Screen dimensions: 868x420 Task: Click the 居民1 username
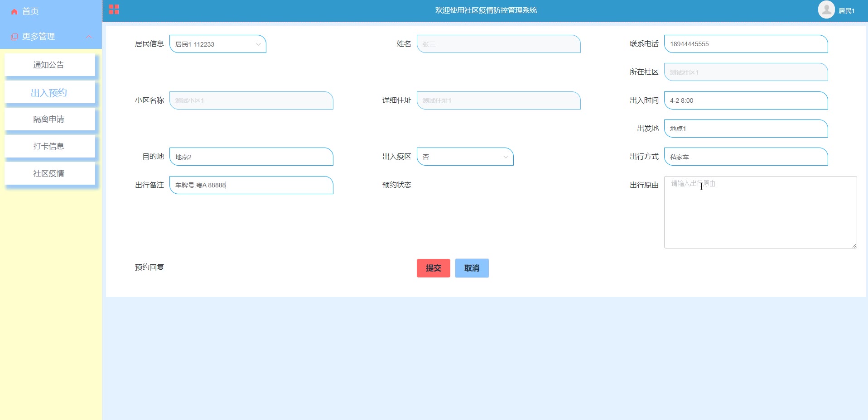coord(846,11)
